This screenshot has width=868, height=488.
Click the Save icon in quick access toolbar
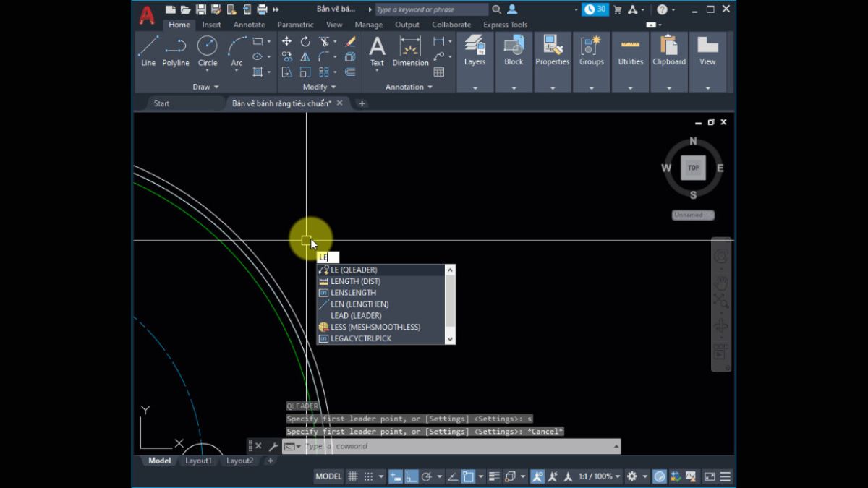coord(201,9)
